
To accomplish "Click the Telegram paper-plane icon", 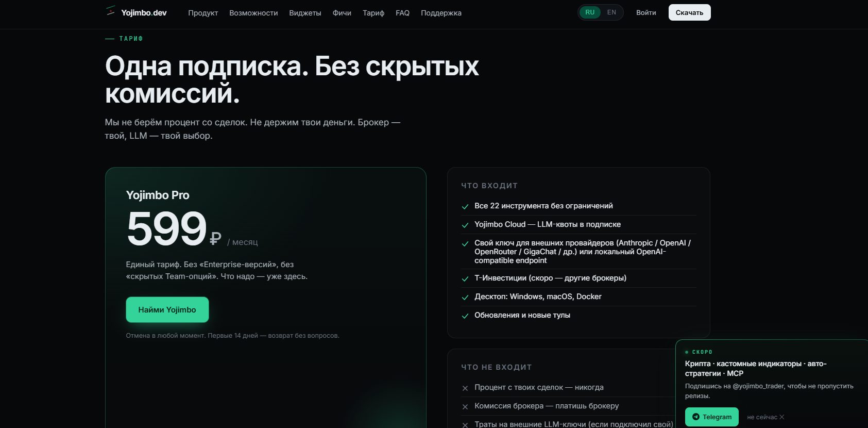I will point(696,417).
